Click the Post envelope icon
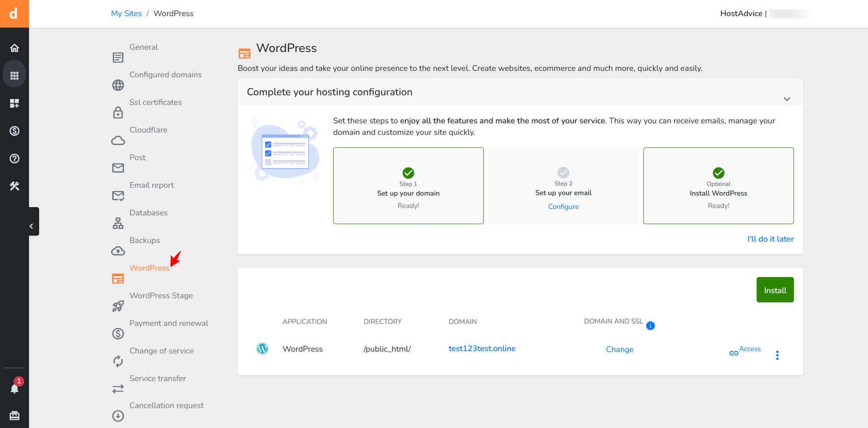The height and width of the screenshot is (428, 868). point(118,168)
